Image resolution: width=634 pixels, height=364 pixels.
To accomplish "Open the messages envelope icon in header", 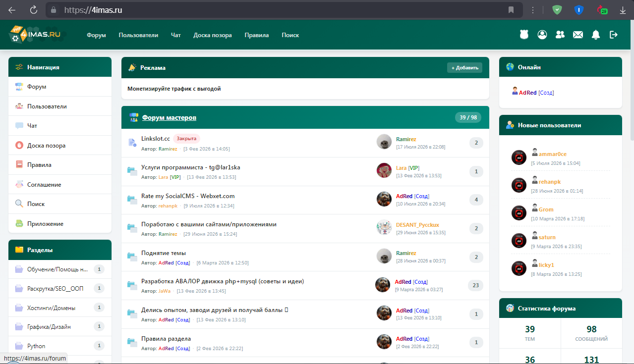I will click(x=578, y=35).
